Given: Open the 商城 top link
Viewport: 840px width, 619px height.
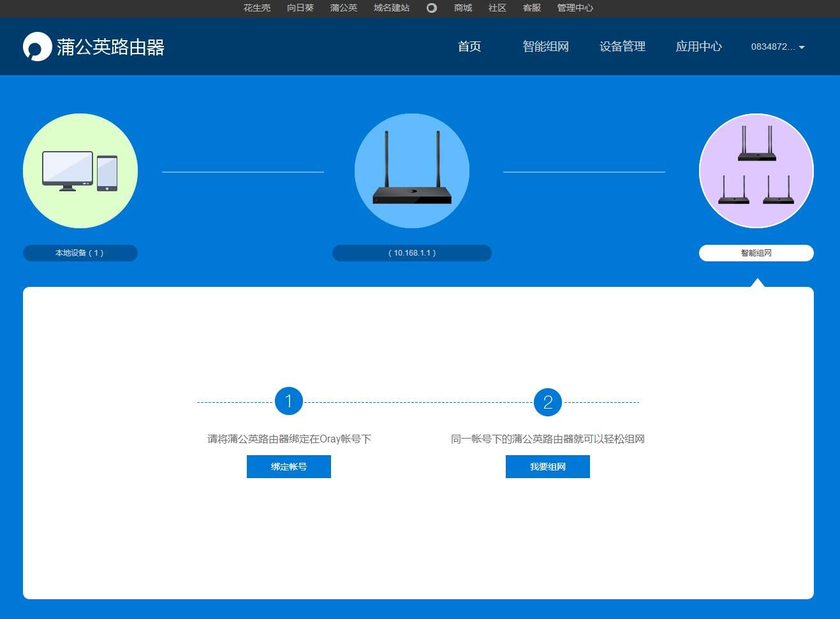Looking at the screenshot, I should pyautogui.click(x=463, y=8).
